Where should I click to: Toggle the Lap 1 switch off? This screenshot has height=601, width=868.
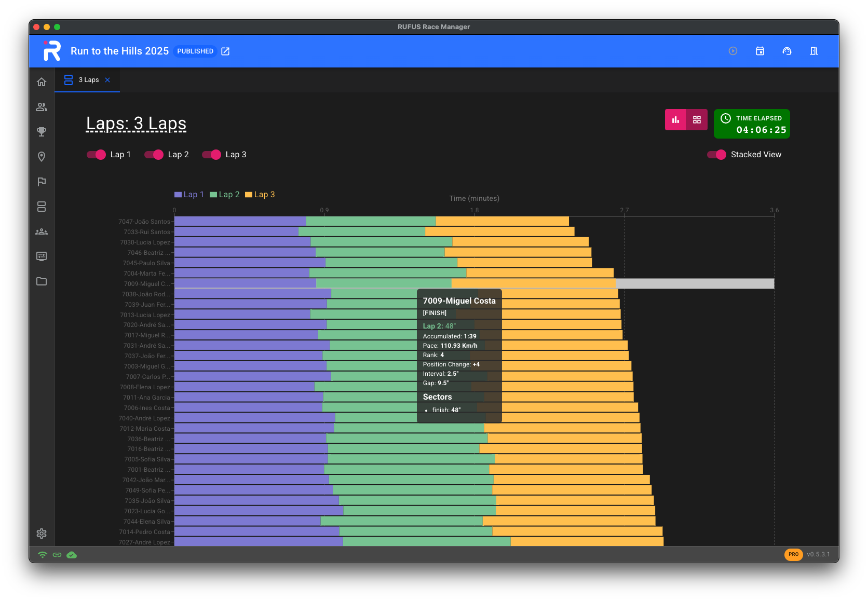96,155
